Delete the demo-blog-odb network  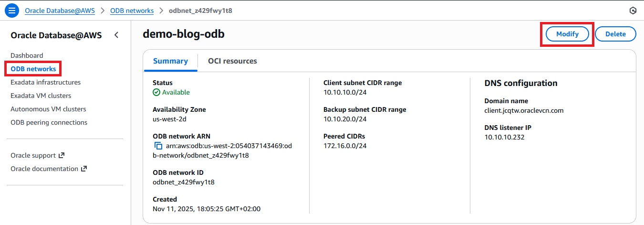coord(615,34)
